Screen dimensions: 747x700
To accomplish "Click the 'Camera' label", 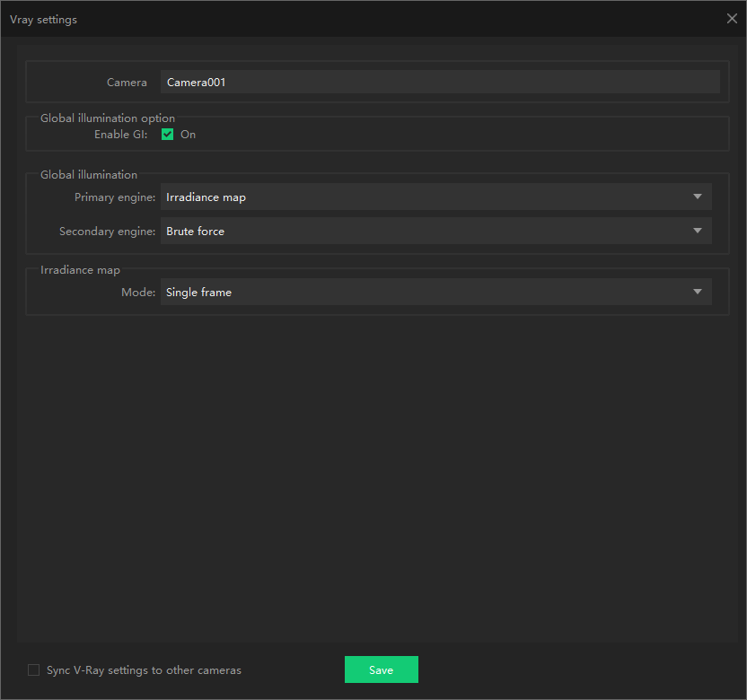I will [127, 83].
